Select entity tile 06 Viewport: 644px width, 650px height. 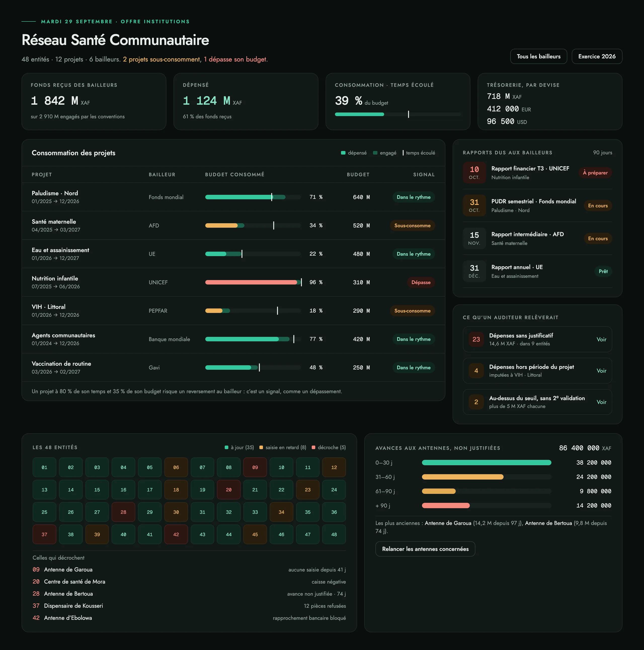coord(176,467)
